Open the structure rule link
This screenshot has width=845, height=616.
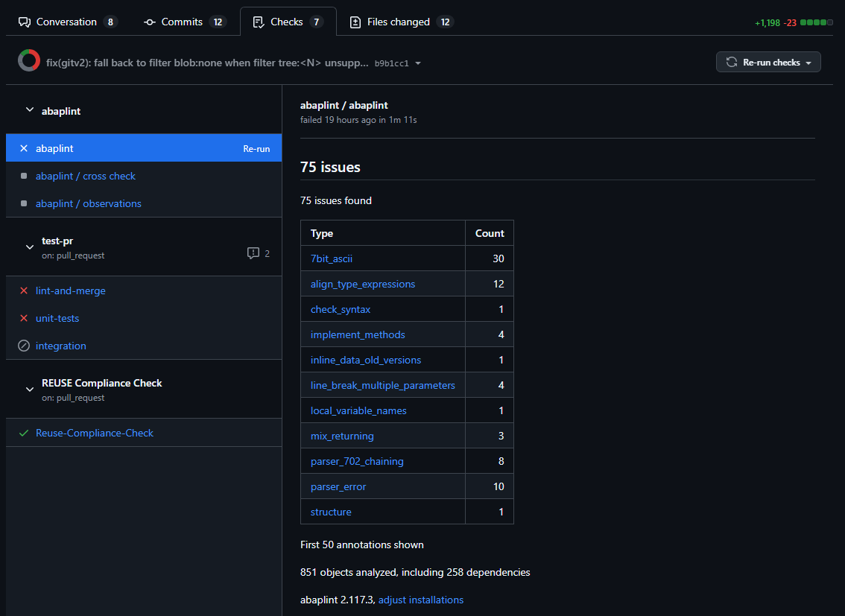coord(331,512)
